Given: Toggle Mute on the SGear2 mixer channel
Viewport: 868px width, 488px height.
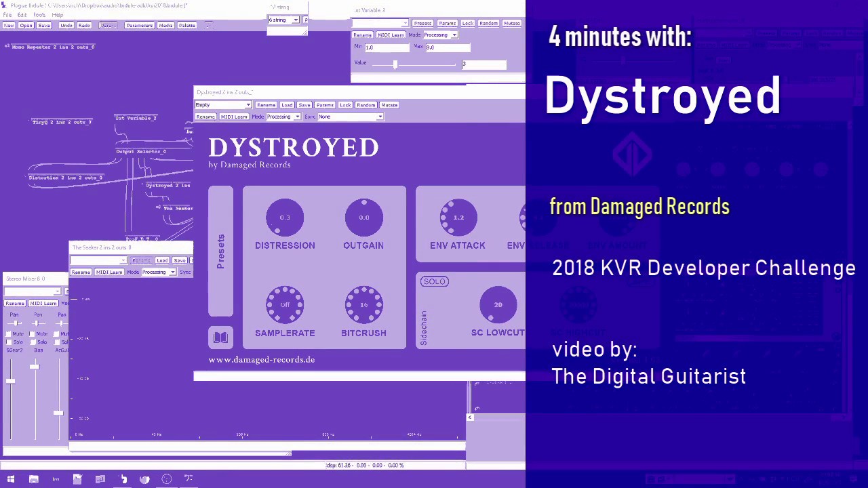Looking at the screenshot, I should [x=9, y=334].
